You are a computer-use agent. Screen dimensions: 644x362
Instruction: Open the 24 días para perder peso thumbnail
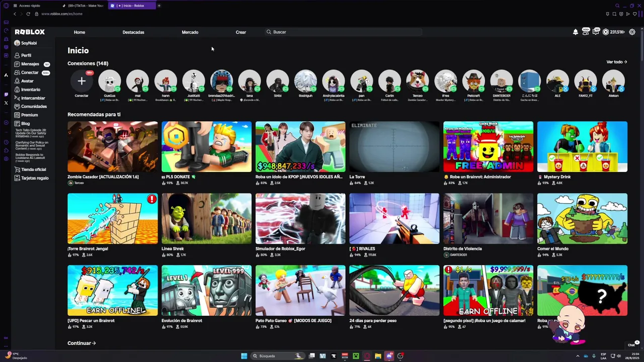394,291
